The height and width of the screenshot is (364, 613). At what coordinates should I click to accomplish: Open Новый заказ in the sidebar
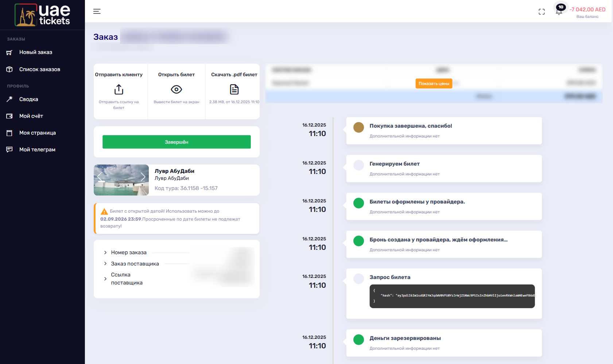pyautogui.click(x=36, y=52)
